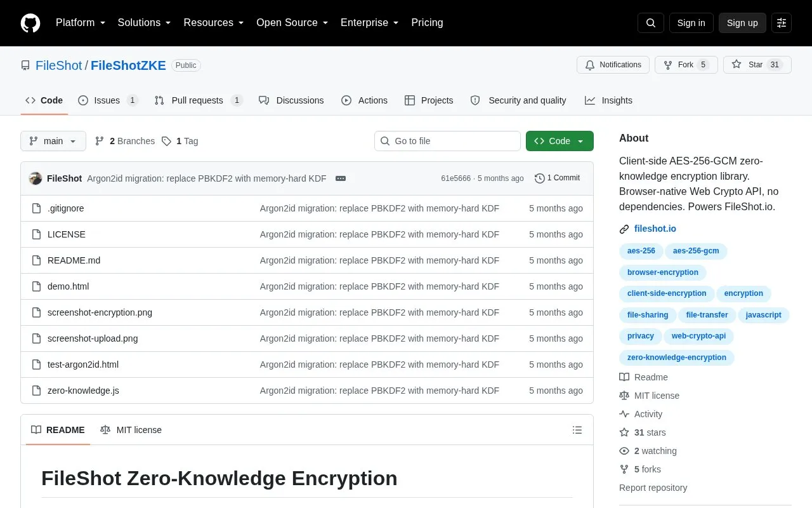Select the README tab

coord(58,430)
